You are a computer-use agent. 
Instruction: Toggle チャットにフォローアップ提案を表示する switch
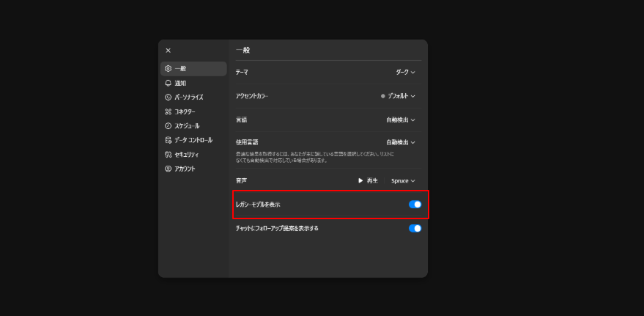[415, 228]
